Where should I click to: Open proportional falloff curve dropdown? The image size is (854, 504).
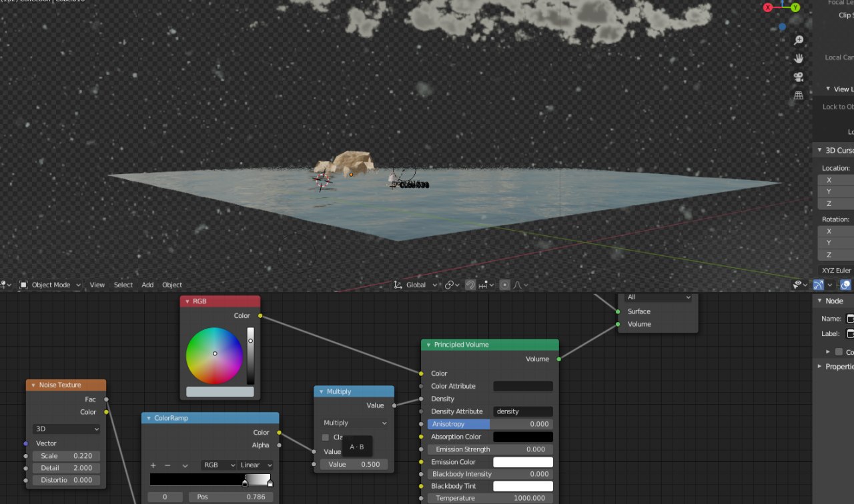tap(520, 285)
